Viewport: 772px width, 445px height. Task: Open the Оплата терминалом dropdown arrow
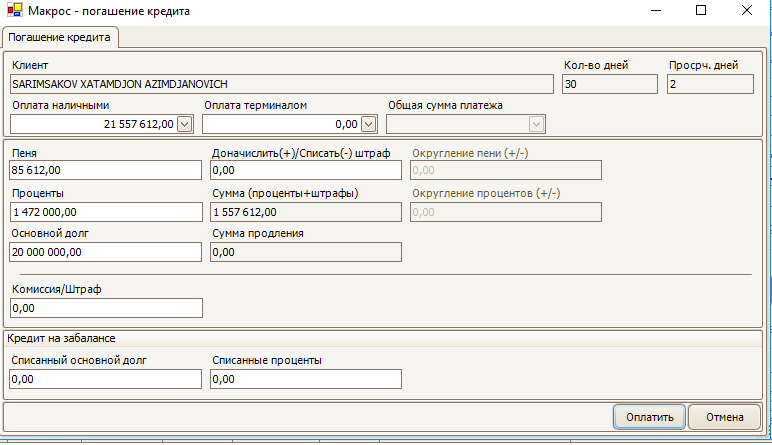(369, 124)
